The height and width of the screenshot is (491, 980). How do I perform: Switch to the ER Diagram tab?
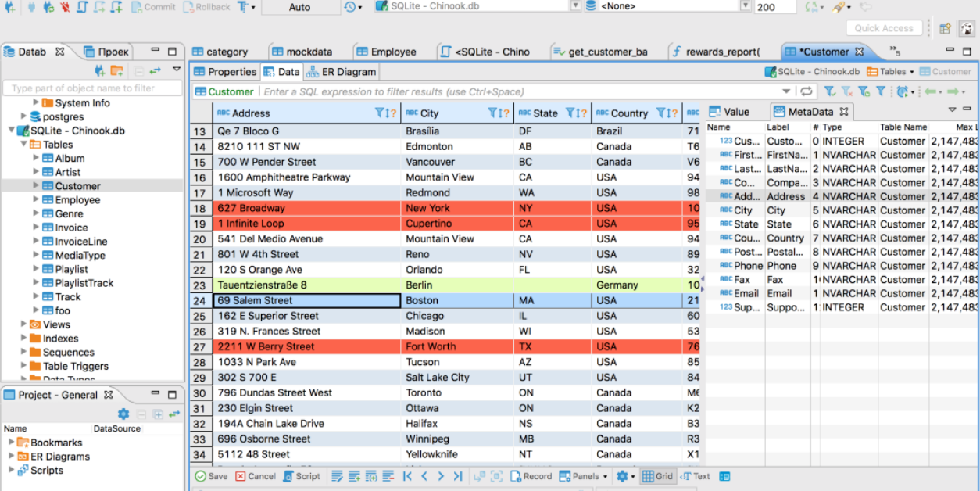341,72
